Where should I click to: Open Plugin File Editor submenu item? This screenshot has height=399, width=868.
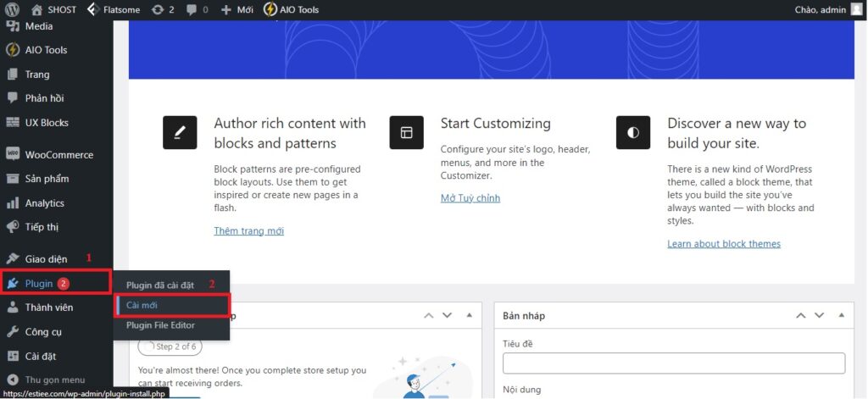click(160, 325)
